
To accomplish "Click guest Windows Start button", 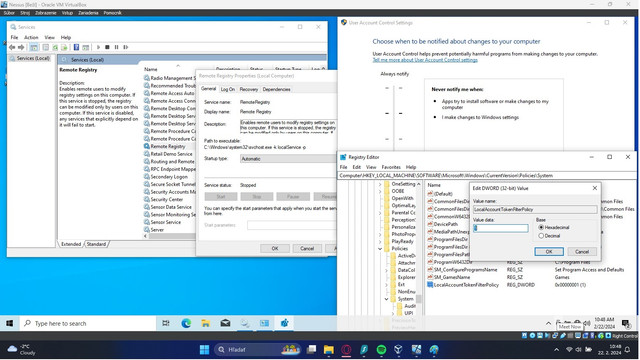I will [x=9, y=323].
